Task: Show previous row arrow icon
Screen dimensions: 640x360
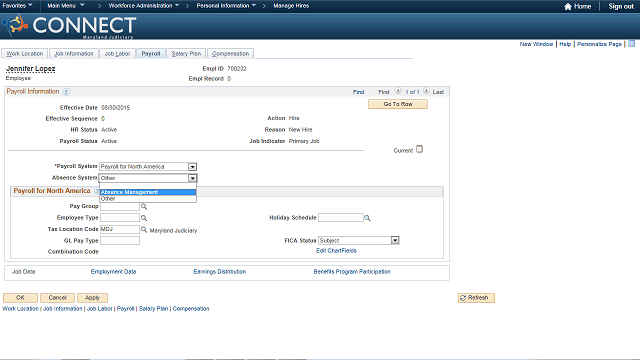Action: coord(398,91)
